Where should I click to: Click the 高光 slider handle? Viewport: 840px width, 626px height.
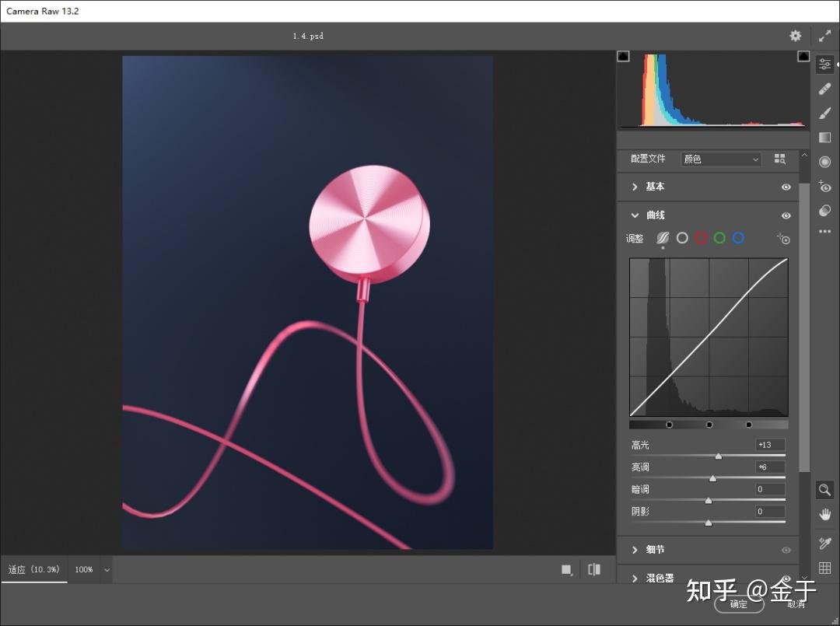click(x=719, y=456)
